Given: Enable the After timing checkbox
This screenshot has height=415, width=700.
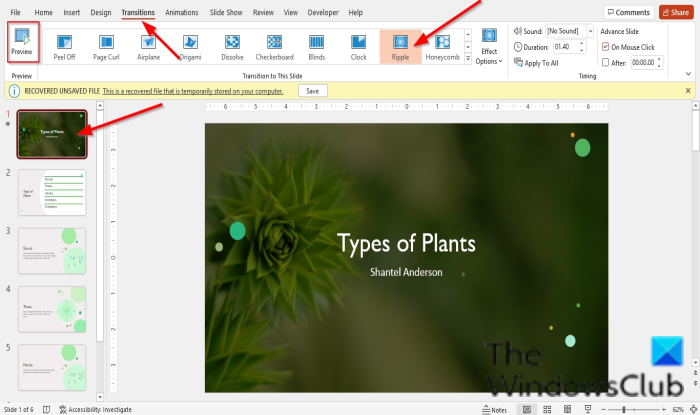Looking at the screenshot, I should [605, 61].
